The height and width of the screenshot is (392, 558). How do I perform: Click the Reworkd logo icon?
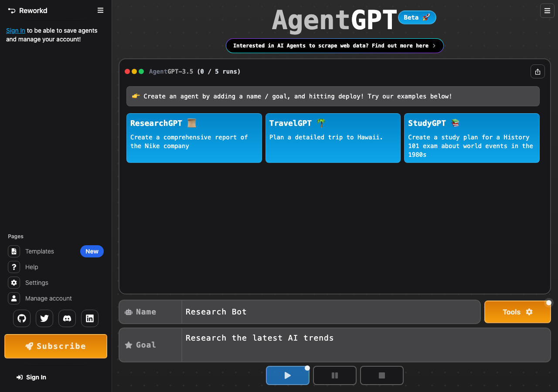pyautogui.click(x=12, y=10)
